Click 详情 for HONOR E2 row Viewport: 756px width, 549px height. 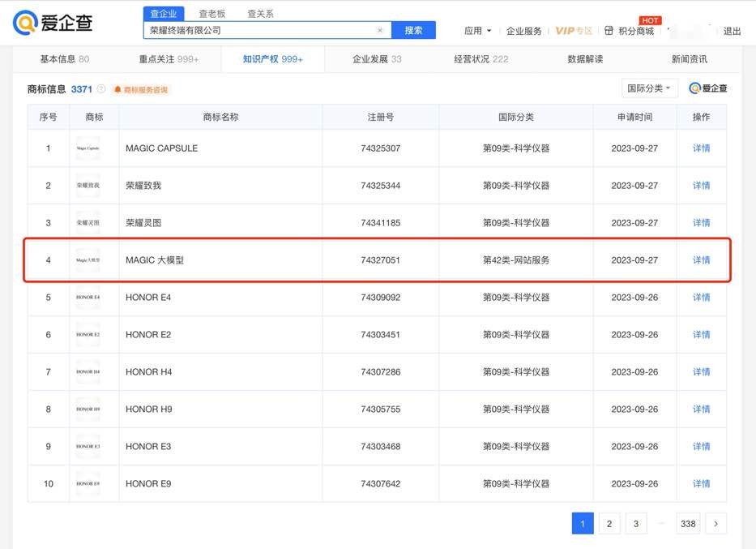pos(702,334)
